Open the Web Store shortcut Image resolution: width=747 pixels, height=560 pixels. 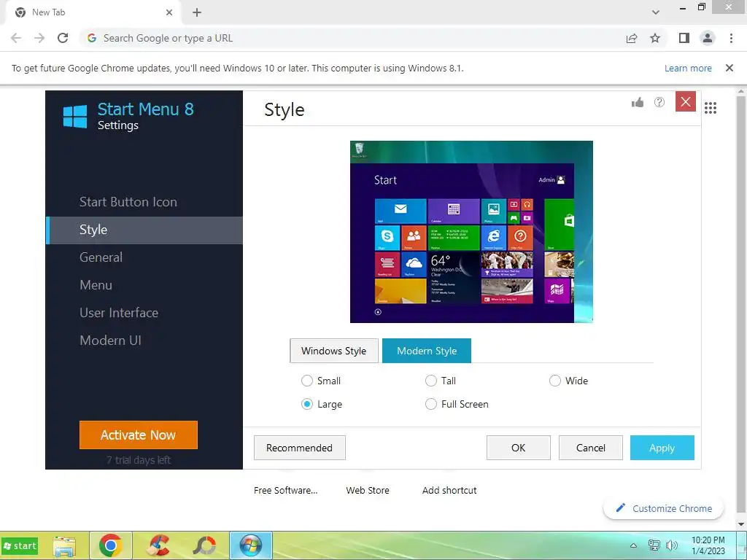point(368,490)
